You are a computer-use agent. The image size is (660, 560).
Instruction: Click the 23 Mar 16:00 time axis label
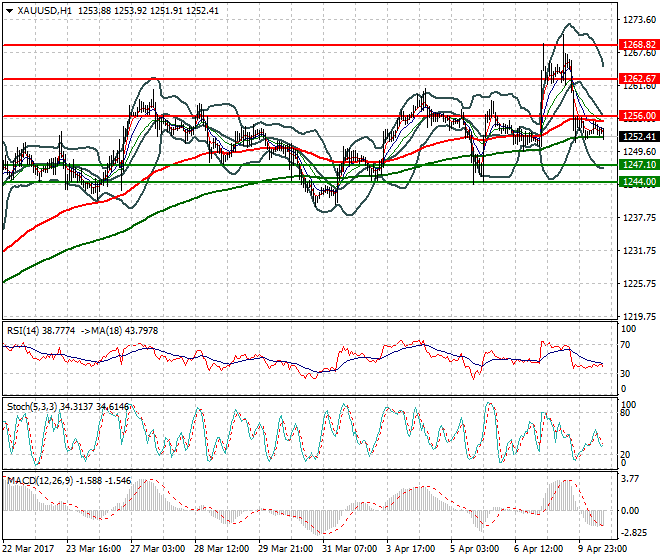[x=93, y=549]
